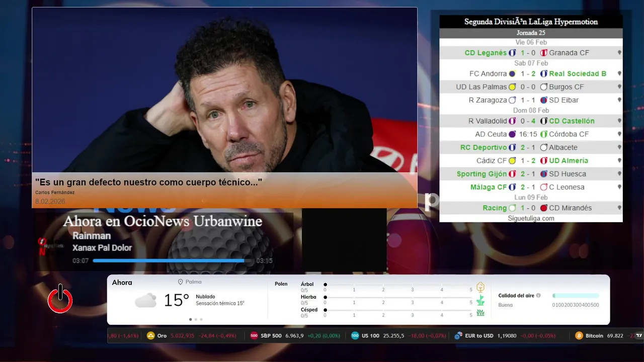Click the US 100 badge icon
Viewport: 644px width, 362px height.
pyautogui.click(x=355, y=336)
